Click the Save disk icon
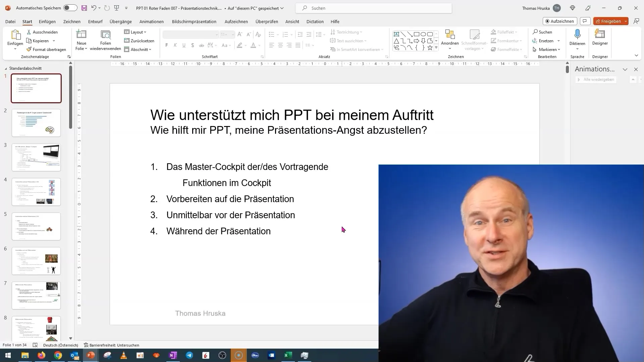The width and height of the screenshot is (644, 362). pos(84,8)
